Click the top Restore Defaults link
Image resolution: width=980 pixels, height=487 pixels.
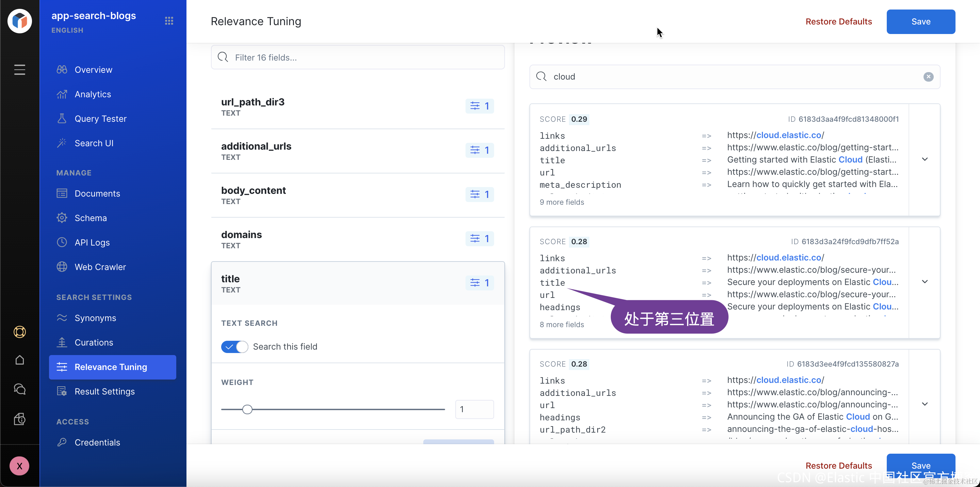(838, 22)
